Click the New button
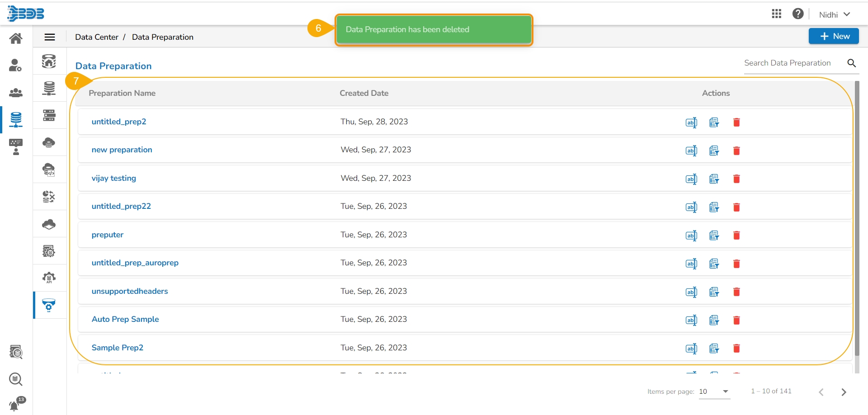Viewport: 868px width, 415px height. click(834, 36)
